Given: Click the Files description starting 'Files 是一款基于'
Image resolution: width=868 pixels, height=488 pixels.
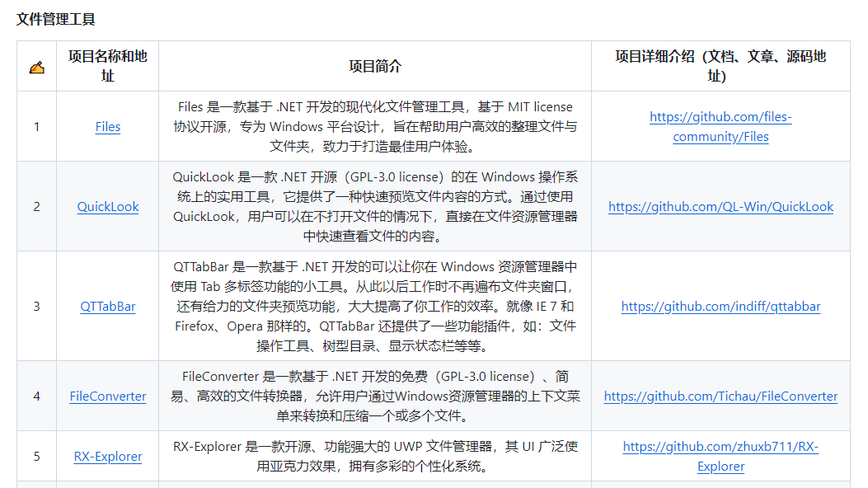Looking at the screenshot, I should pyautogui.click(x=375, y=127).
